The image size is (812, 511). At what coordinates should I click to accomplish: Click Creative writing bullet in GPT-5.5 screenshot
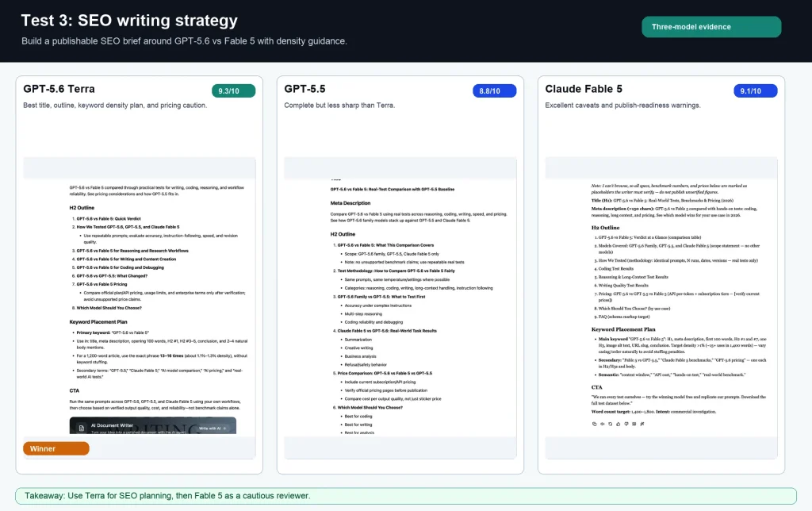coord(358,348)
